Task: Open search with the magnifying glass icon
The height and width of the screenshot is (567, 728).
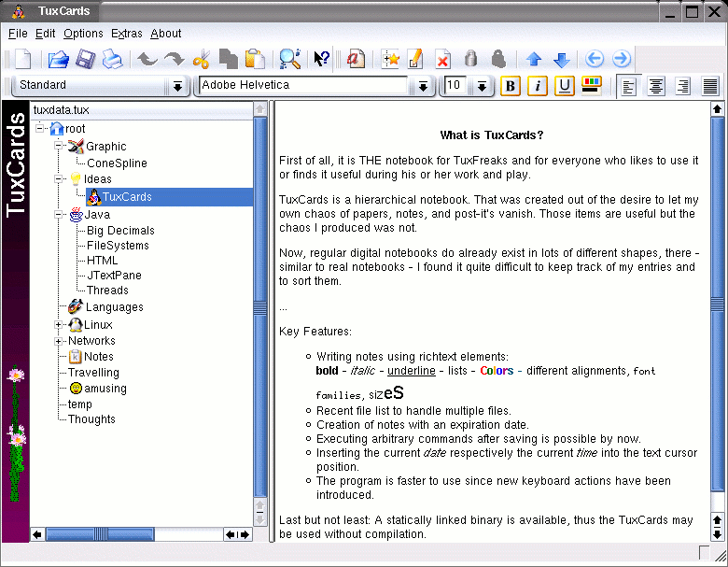Action: pos(289,60)
